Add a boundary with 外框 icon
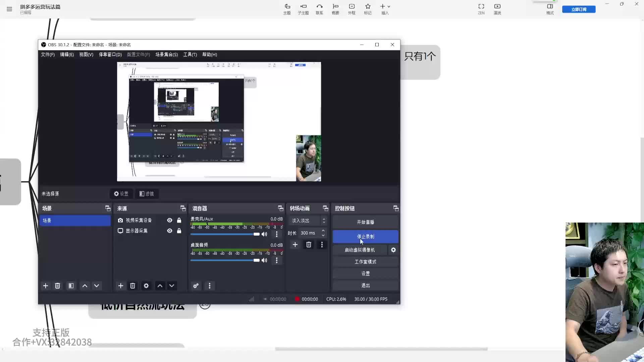This screenshot has width=644, height=362. (x=352, y=9)
